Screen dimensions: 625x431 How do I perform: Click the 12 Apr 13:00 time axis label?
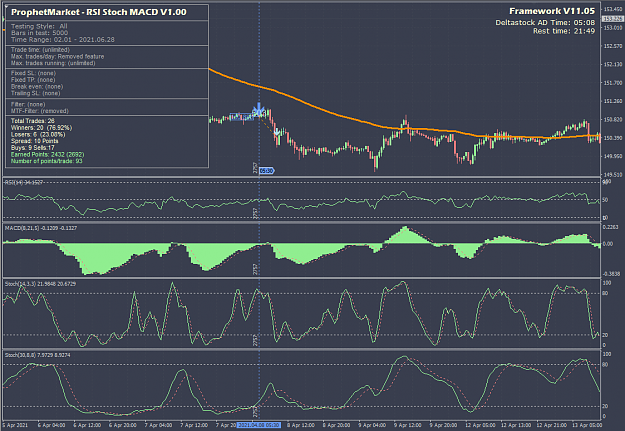[514, 425]
